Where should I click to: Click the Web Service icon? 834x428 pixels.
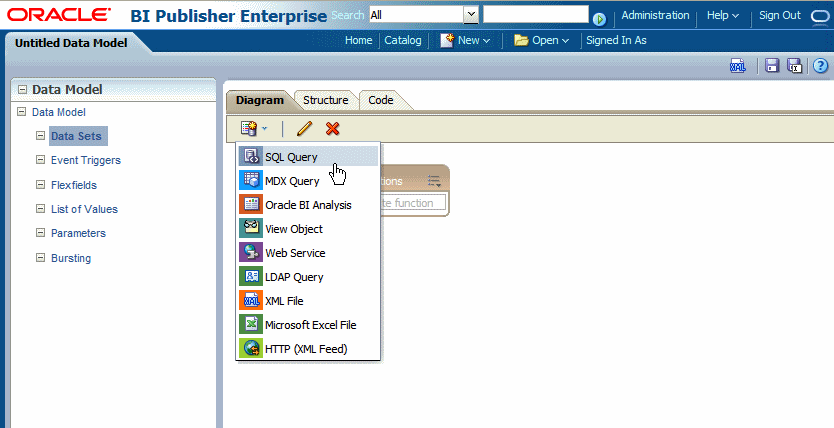250,252
